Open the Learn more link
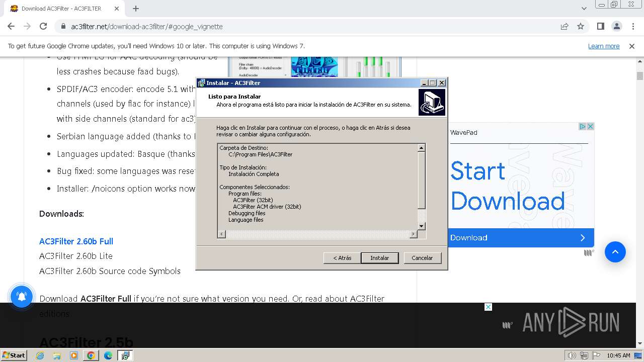 pyautogui.click(x=604, y=46)
